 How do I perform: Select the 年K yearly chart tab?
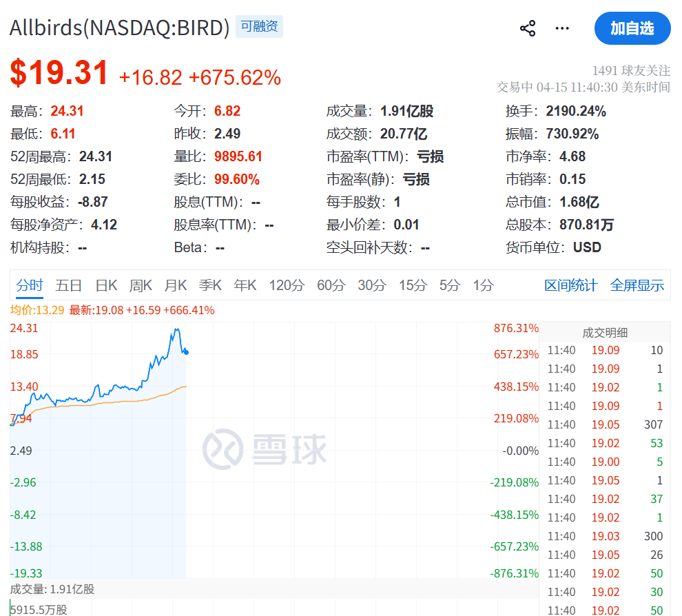tap(245, 285)
